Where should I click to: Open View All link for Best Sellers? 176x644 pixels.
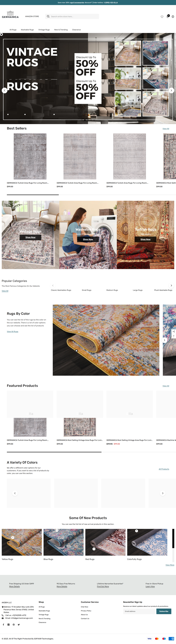(x=166, y=129)
